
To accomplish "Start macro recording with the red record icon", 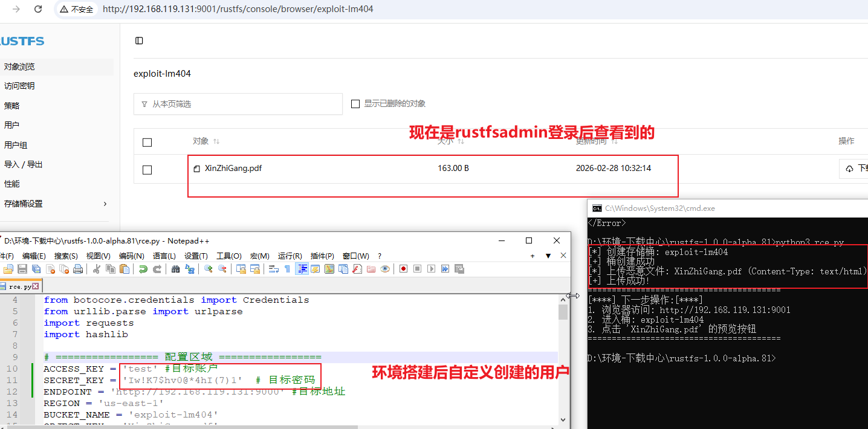I will (404, 269).
